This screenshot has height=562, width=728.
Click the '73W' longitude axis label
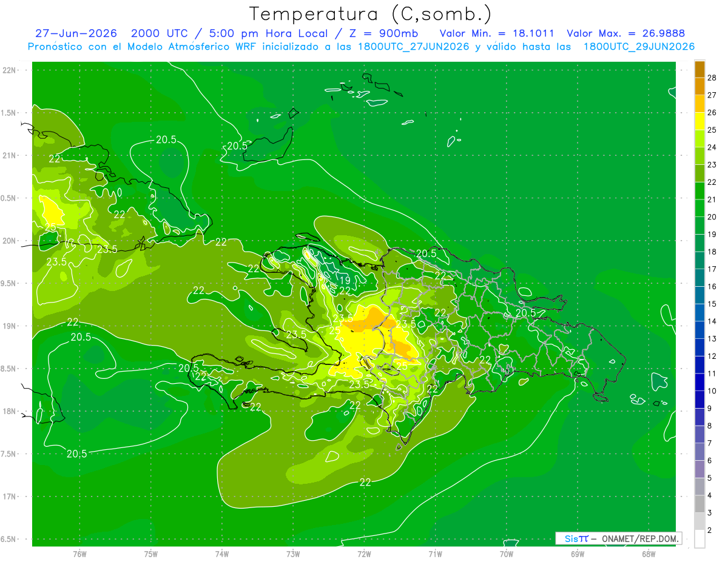pos(293,554)
